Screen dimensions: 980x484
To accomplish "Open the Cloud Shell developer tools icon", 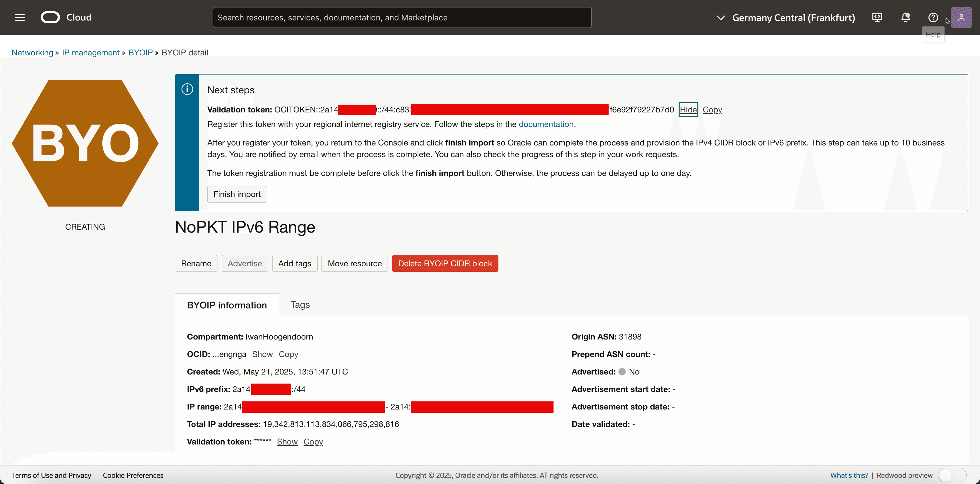I will (877, 17).
